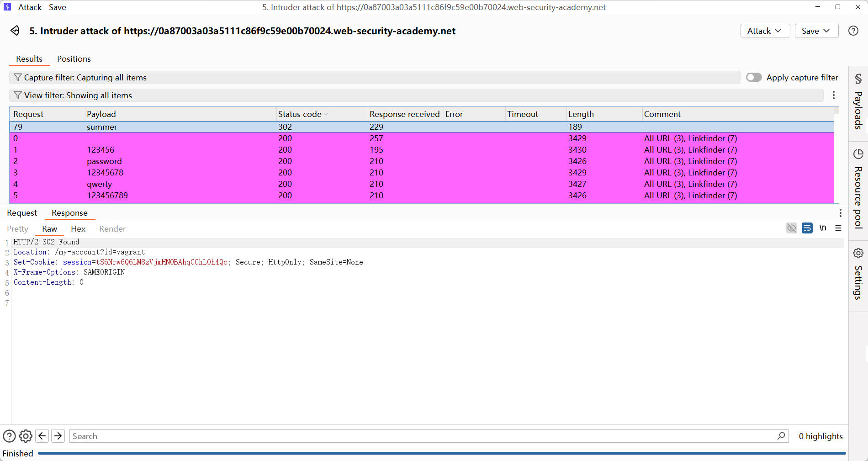Go to previous search match arrow
Viewport: 868px width, 461px height.
(x=42, y=436)
